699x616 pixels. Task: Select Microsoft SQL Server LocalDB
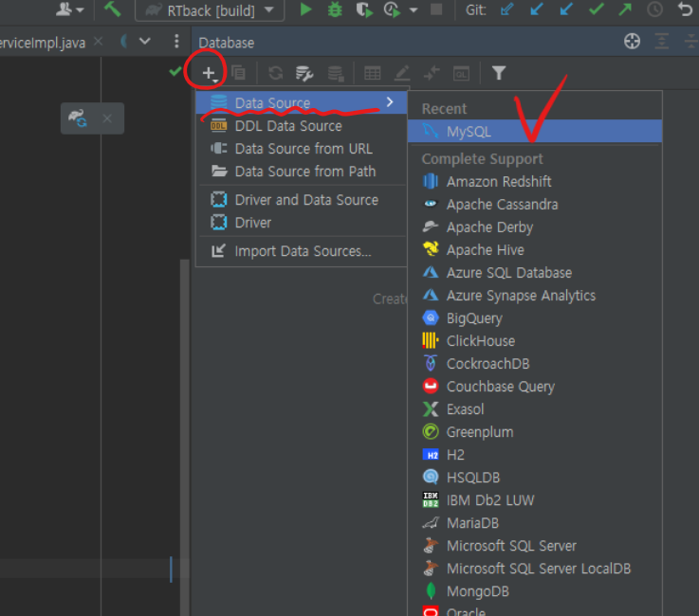(x=535, y=569)
